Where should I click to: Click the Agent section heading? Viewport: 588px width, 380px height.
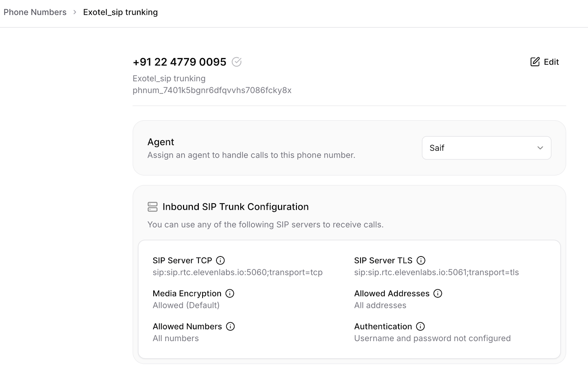pyautogui.click(x=161, y=142)
